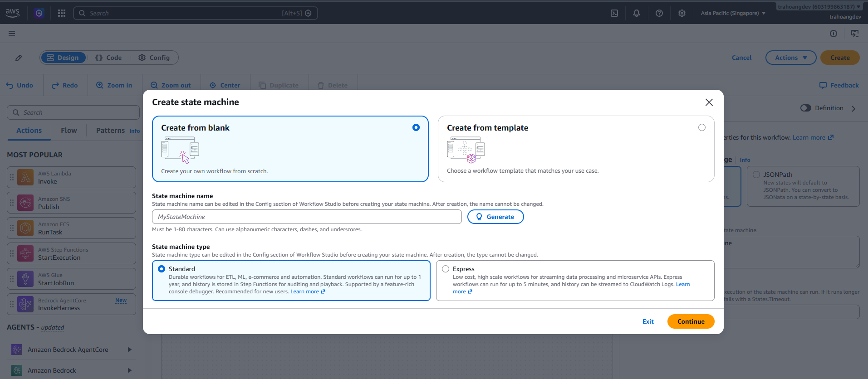Select the JSONPath query language radio
Screen dimensions: 868x379
pyautogui.click(x=756, y=175)
